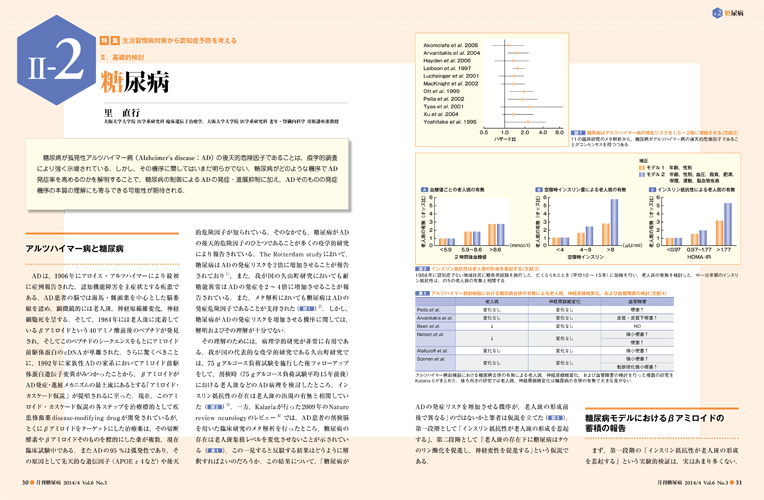Viewport: 764px width, 500px height.
Task: Click the Luchsinger et al. 2001 label
Action: click(451, 76)
